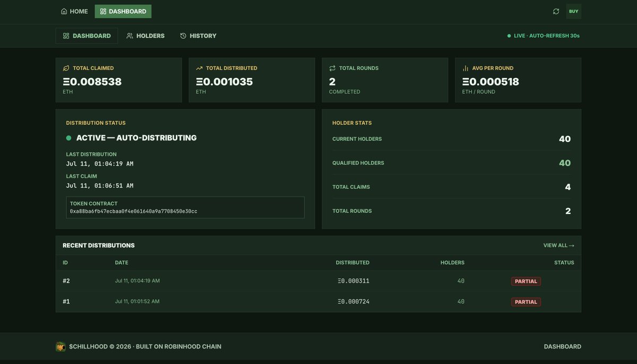Click the Ξ0.000311 distributed amount

(x=354, y=281)
